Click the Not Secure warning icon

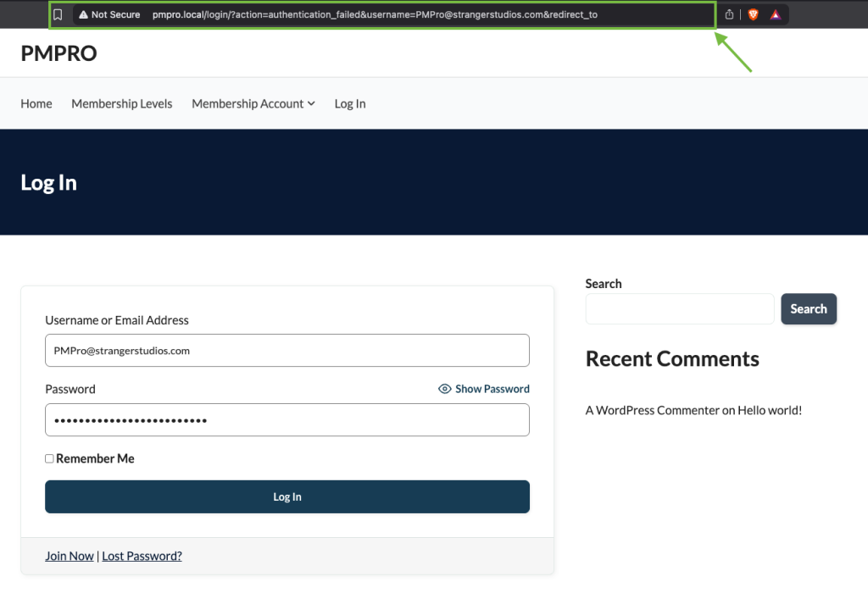coord(84,14)
